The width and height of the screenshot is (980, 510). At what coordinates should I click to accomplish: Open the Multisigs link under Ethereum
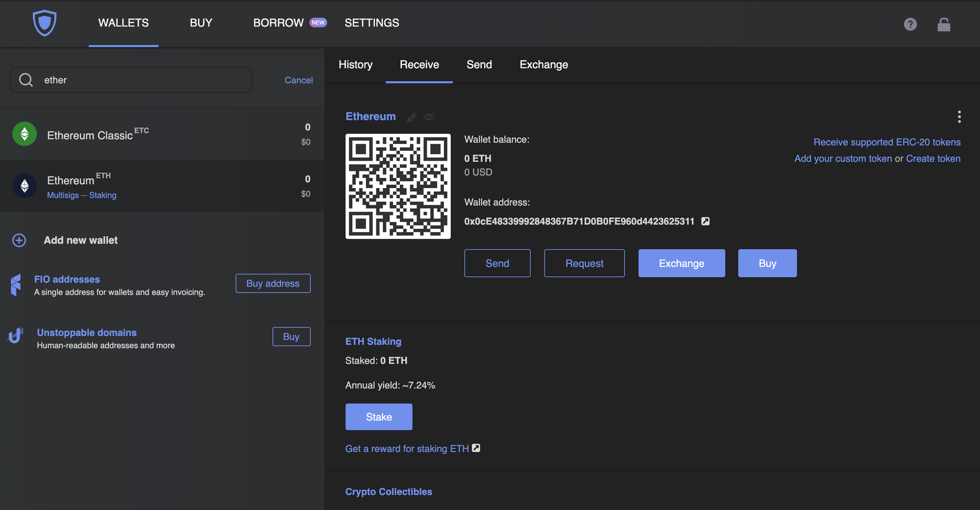coord(63,195)
